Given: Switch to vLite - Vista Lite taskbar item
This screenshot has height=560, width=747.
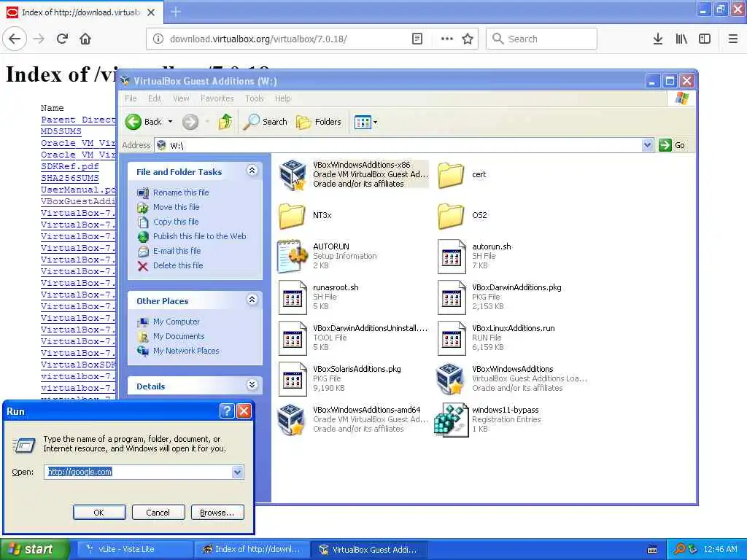Looking at the screenshot, I should [134, 549].
